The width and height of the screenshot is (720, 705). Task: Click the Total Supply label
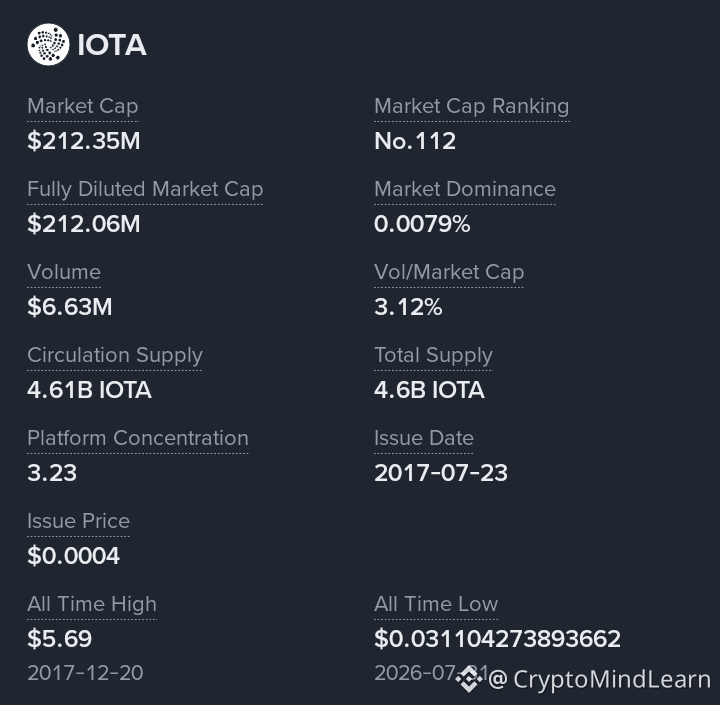point(433,356)
